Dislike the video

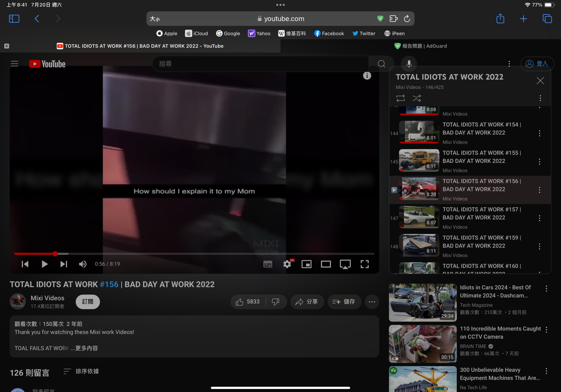[x=276, y=302]
